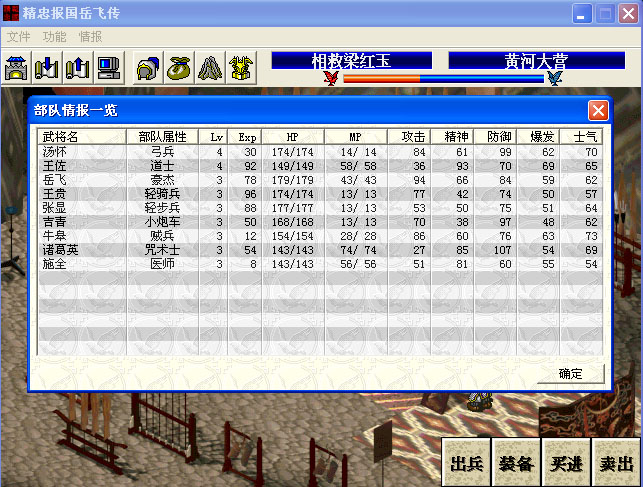The width and height of the screenshot is (643, 487).
Task: Open the 文件 menu
Action: (18, 37)
